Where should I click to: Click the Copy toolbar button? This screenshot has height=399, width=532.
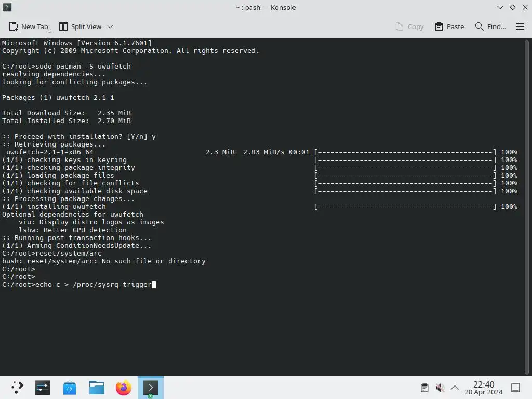(x=409, y=27)
